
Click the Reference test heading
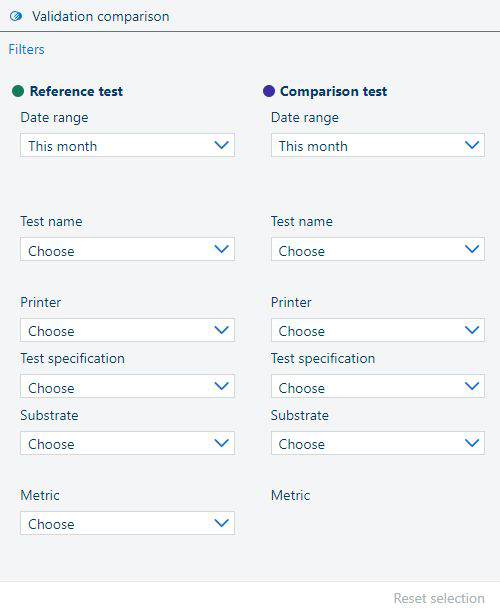[76, 91]
